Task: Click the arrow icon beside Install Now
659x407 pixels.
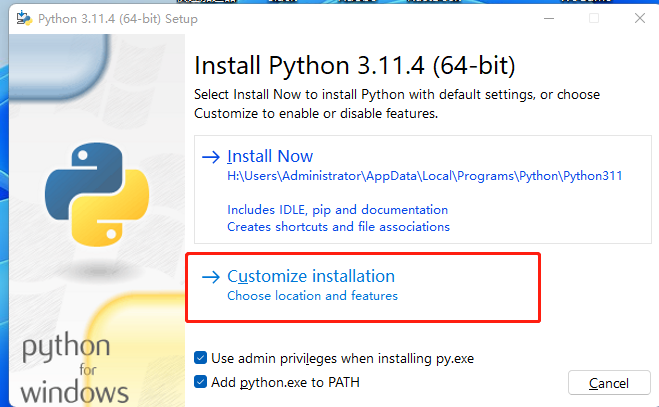Action: pyautogui.click(x=211, y=157)
